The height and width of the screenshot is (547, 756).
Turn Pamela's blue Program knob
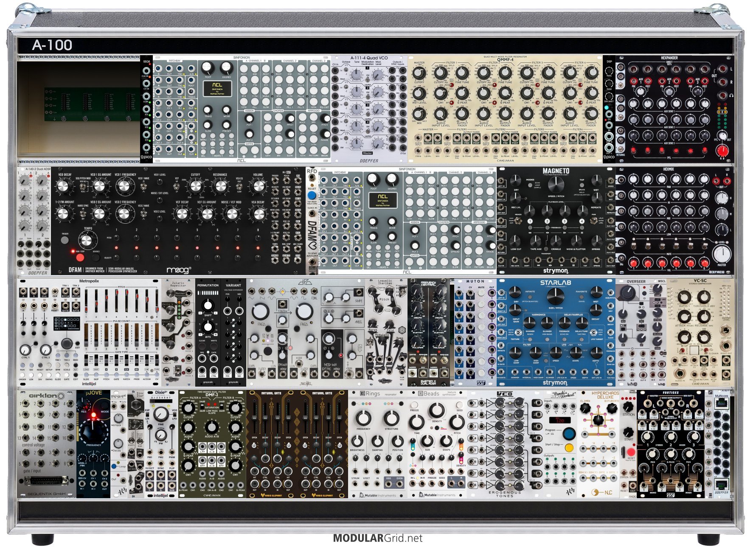coord(569,434)
